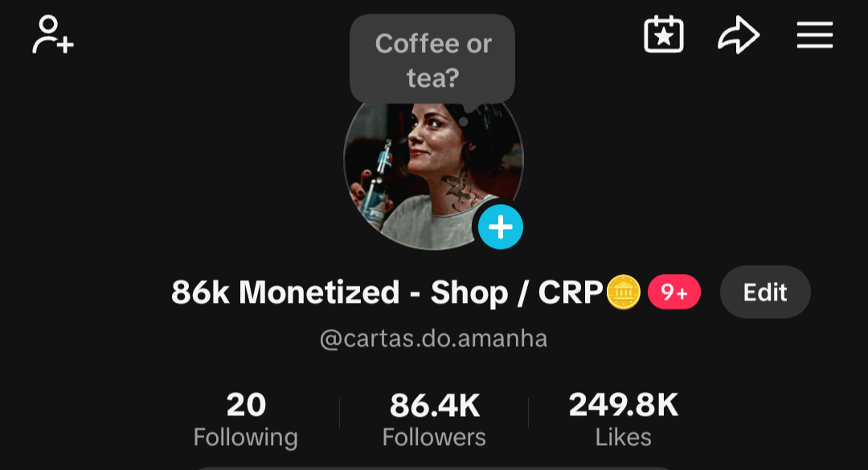Image resolution: width=868 pixels, height=470 pixels.
Task: Tap the Likes label
Action: pyautogui.click(x=624, y=437)
